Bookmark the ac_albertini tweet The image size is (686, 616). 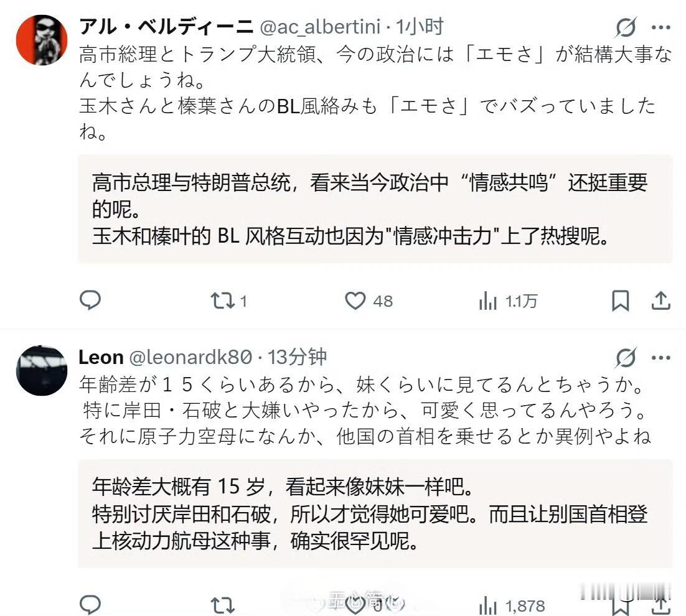[621, 301]
